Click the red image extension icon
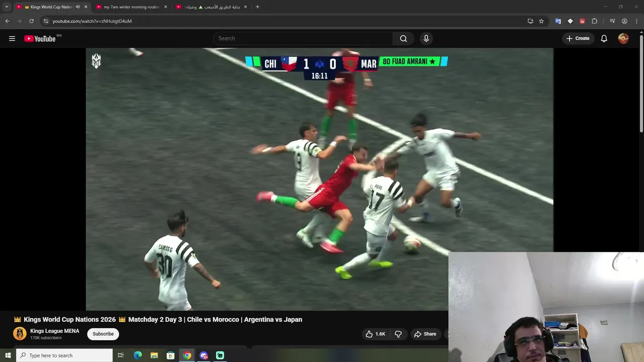Image resolution: width=644 pixels, height=362 pixels. pos(582,21)
